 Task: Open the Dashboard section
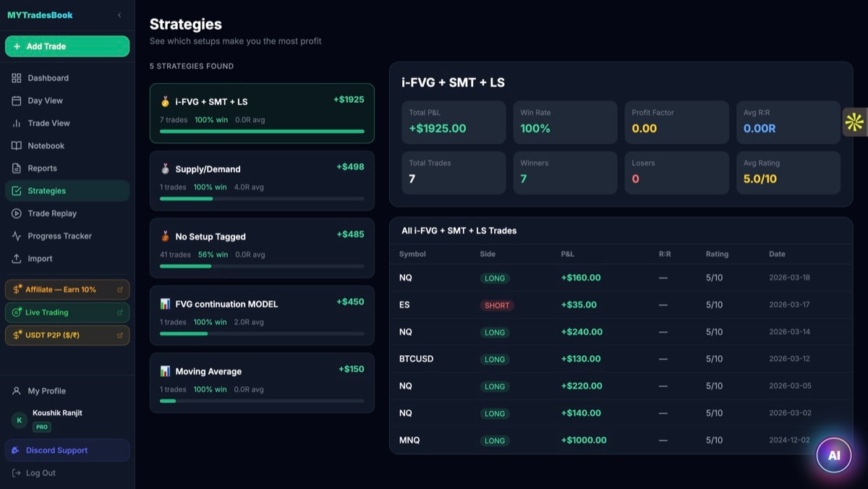[x=48, y=77]
